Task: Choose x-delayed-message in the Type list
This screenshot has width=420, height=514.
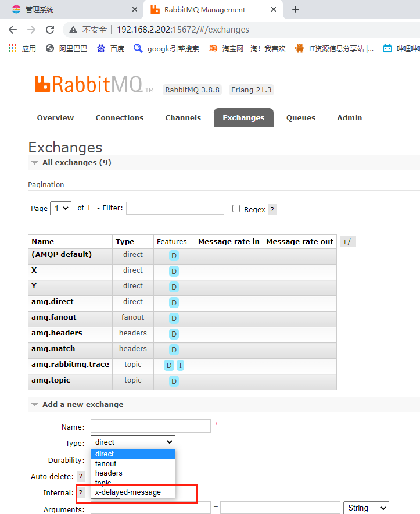Action: coord(133,492)
